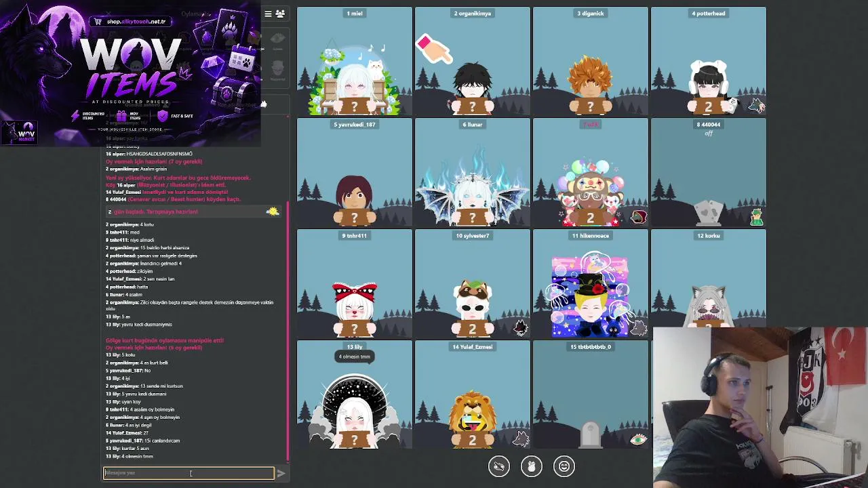
Task: Click chat line "potterhead: hatta"
Action: (127, 287)
